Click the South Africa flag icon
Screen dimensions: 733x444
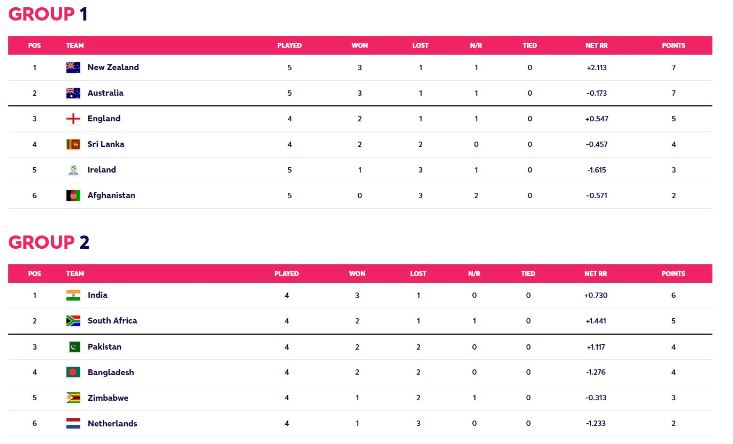[73, 321]
